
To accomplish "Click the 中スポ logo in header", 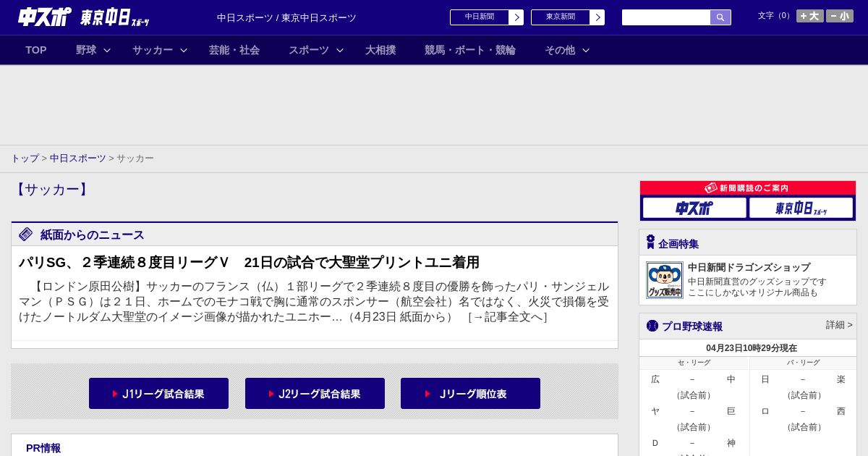I will [45, 17].
